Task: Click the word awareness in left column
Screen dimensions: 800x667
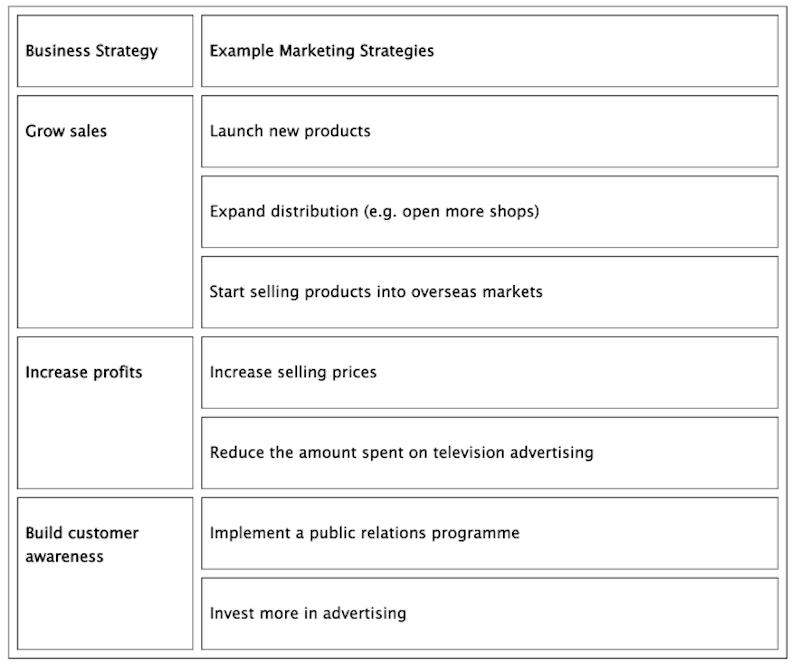Action: (64, 557)
